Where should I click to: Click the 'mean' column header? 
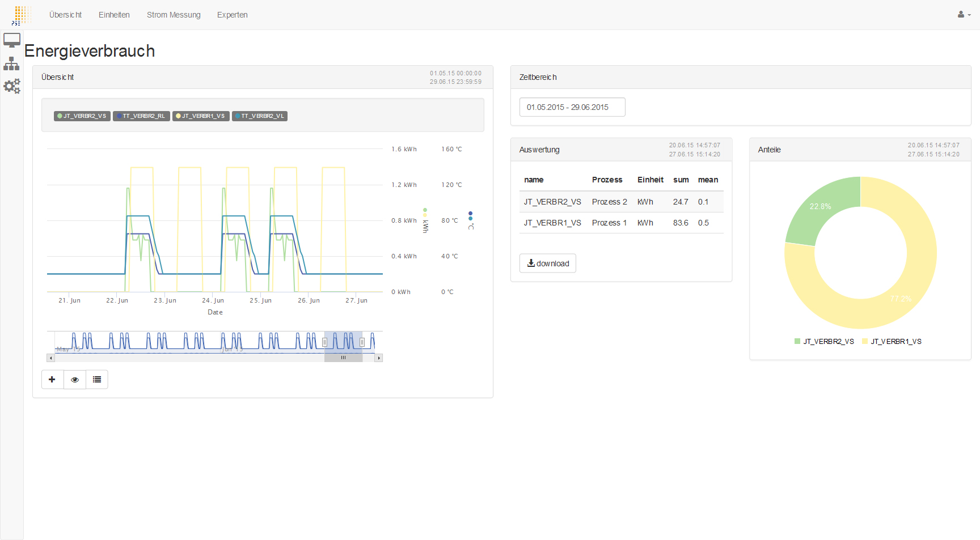click(708, 180)
